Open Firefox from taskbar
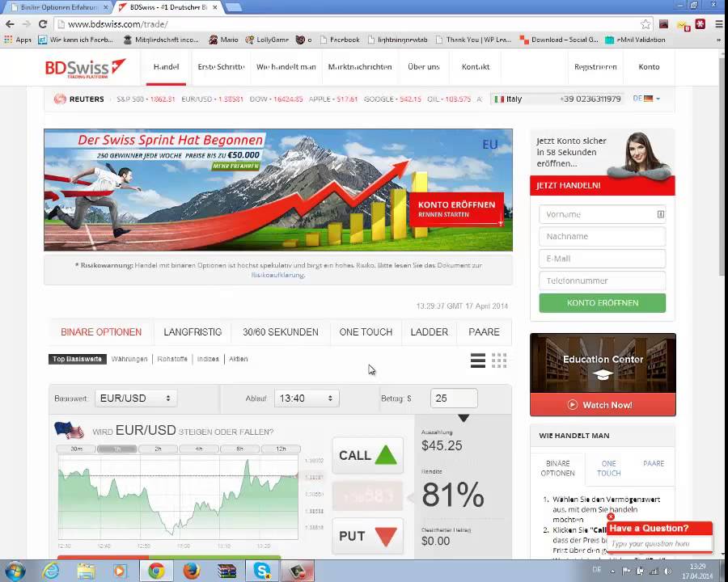This screenshot has height=582, width=728. point(191,571)
